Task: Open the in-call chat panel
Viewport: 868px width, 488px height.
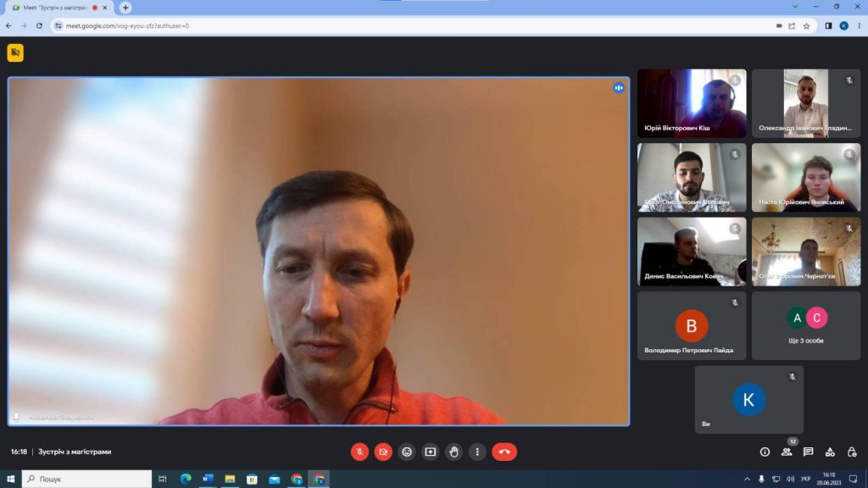Action: point(808,452)
